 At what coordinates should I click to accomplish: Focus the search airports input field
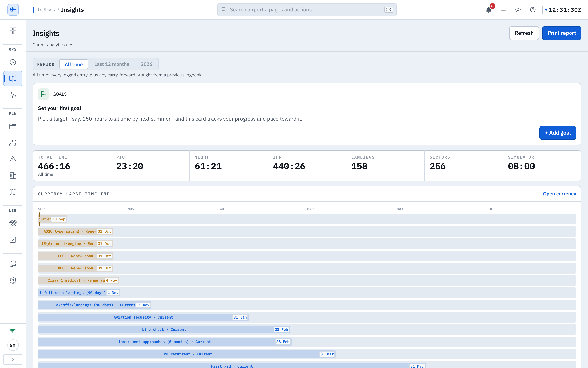tap(307, 10)
